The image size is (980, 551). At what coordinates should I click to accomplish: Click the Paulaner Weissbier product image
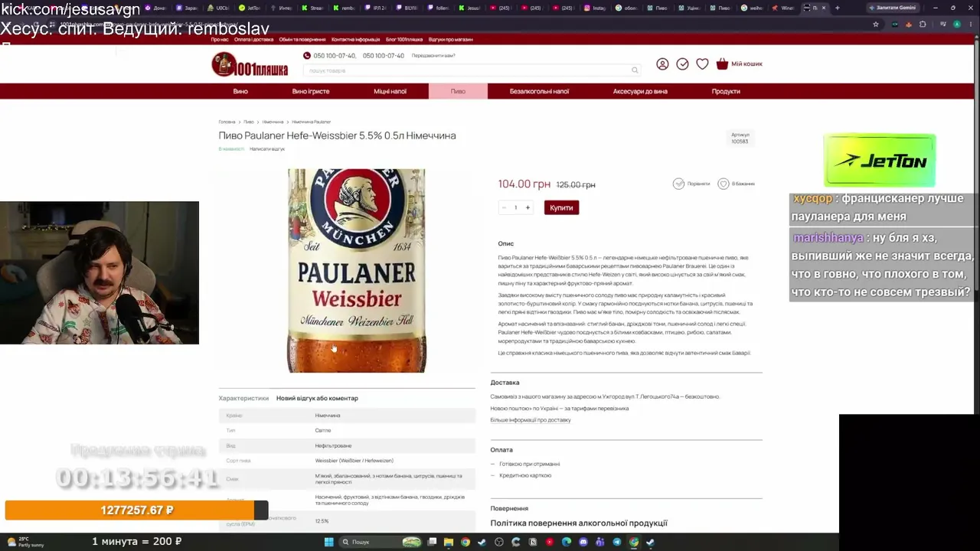pos(356,271)
